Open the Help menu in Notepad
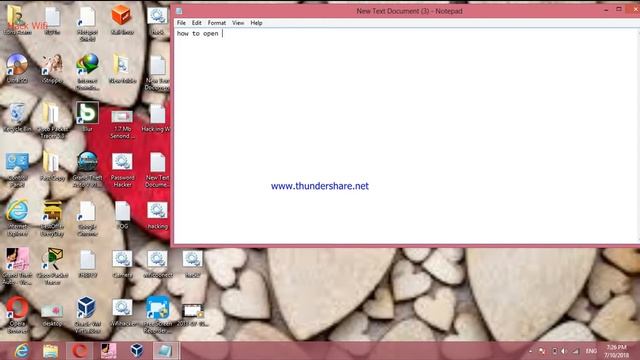This screenshot has width=640, height=360. pos(256,23)
